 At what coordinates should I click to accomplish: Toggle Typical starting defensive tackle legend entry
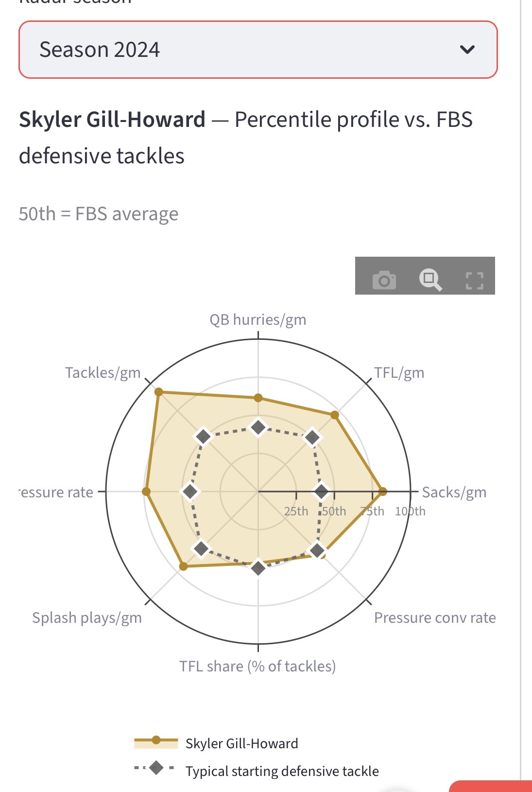click(x=282, y=771)
